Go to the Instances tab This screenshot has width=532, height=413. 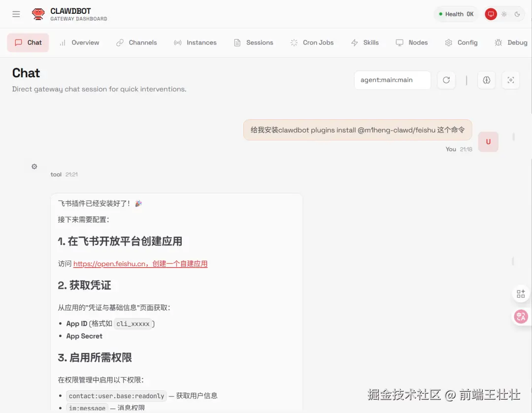[x=195, y=42]
